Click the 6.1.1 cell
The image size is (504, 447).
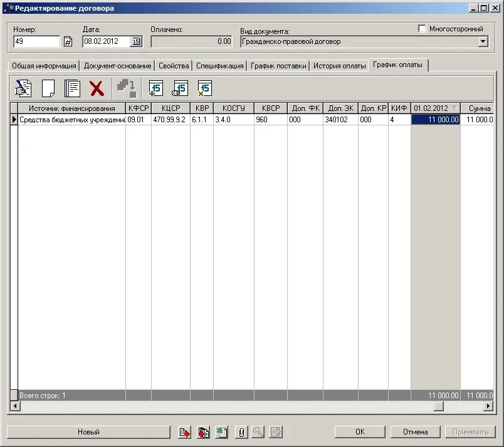[x=202, y=120]
